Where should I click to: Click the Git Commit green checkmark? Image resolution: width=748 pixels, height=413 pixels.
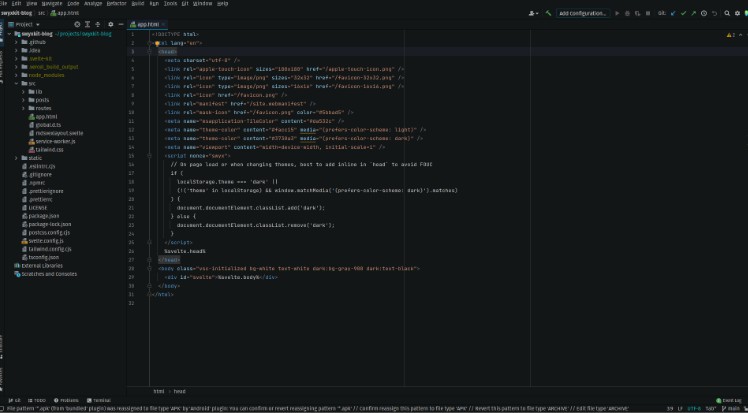[683, 13]
